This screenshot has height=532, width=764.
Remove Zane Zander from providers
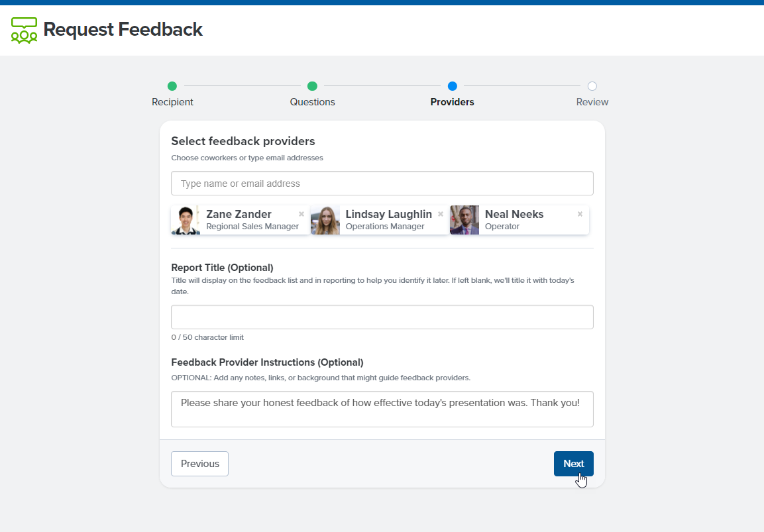[301, 213]
